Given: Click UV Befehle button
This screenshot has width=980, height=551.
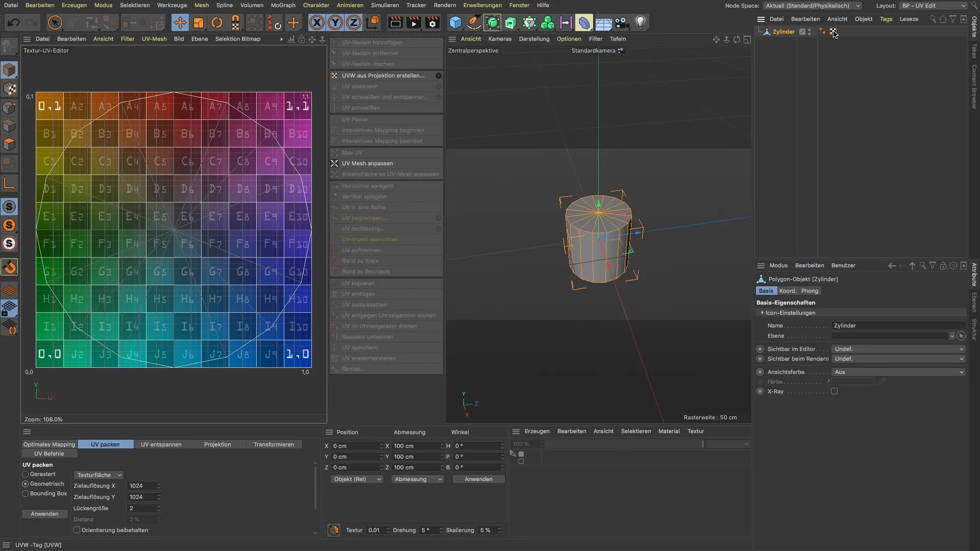Looking at the screenshot, I should [x=49, y=454].
